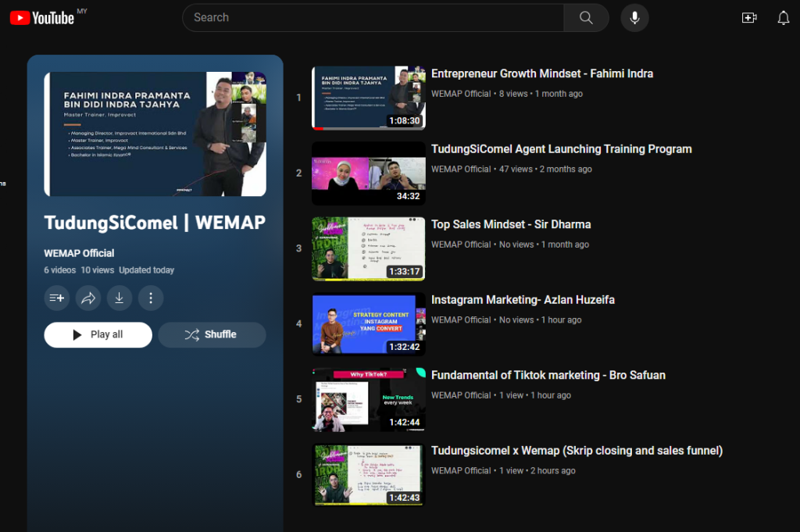The width and height of the screenshot is (800, 532).
Task: Open 'Fundamental of Tiktok marketing - Bro Safuan' title
Action: [548, 376]
